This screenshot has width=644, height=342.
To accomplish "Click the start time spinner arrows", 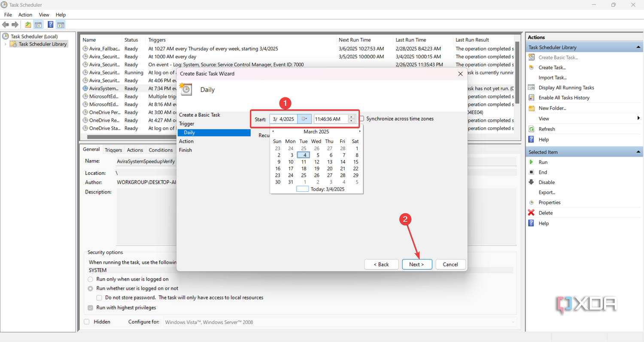I will 352,119.
